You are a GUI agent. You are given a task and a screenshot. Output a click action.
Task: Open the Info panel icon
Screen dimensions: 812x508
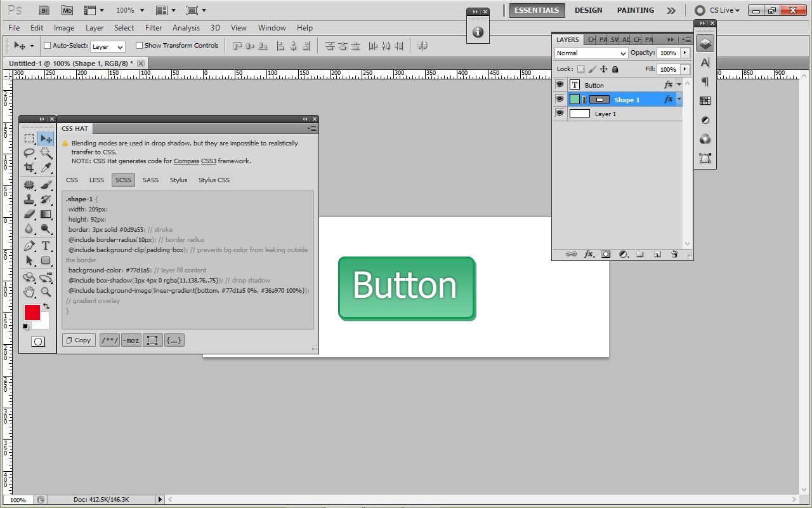pos(478,32)
